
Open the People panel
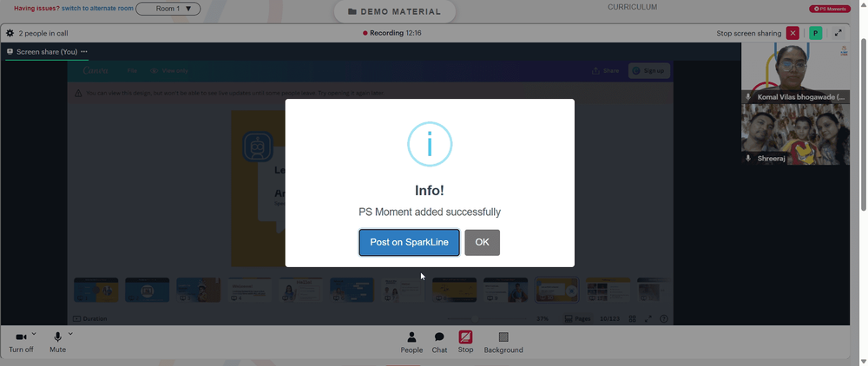pos(411,343)
